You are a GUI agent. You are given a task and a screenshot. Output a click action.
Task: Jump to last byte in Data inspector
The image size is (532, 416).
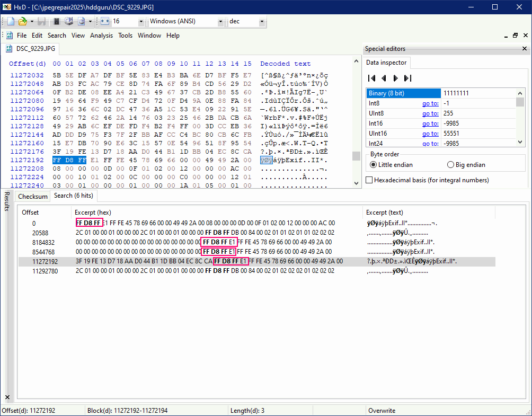407,78
